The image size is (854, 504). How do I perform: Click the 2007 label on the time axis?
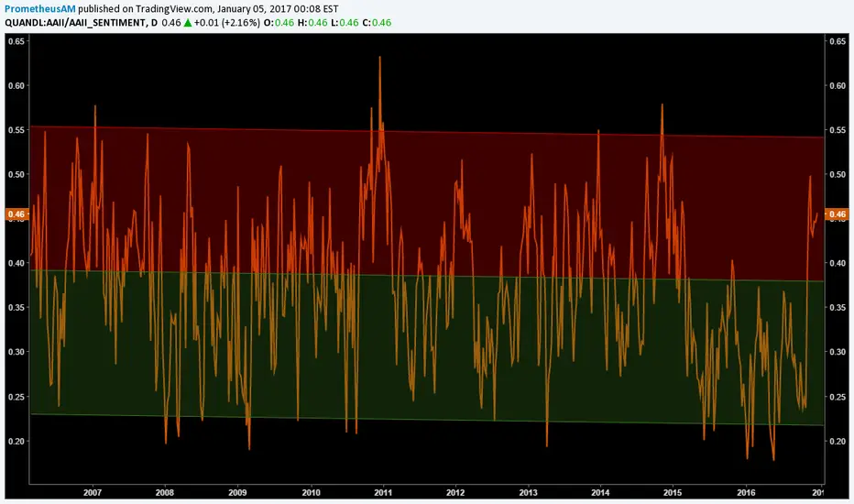[93, 493]
